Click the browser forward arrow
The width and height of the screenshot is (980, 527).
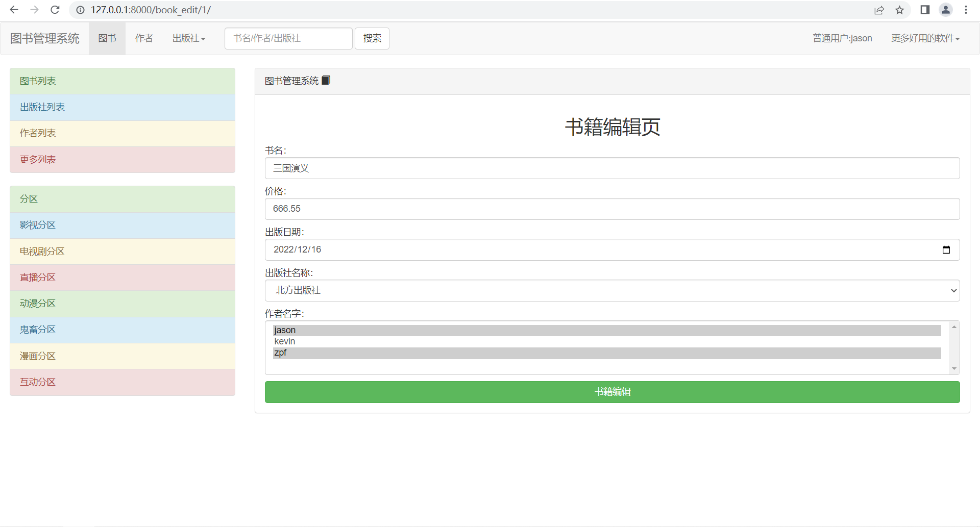pyautogui.click(x=34, y=10)
